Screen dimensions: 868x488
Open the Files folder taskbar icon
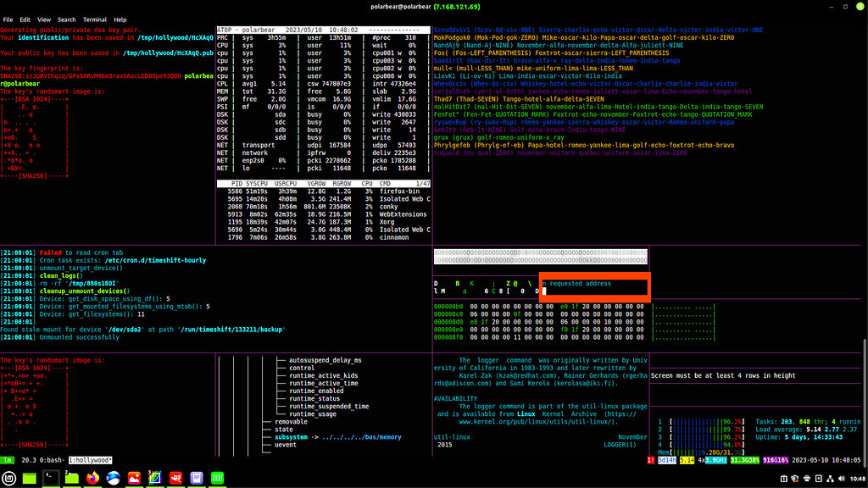71,478
